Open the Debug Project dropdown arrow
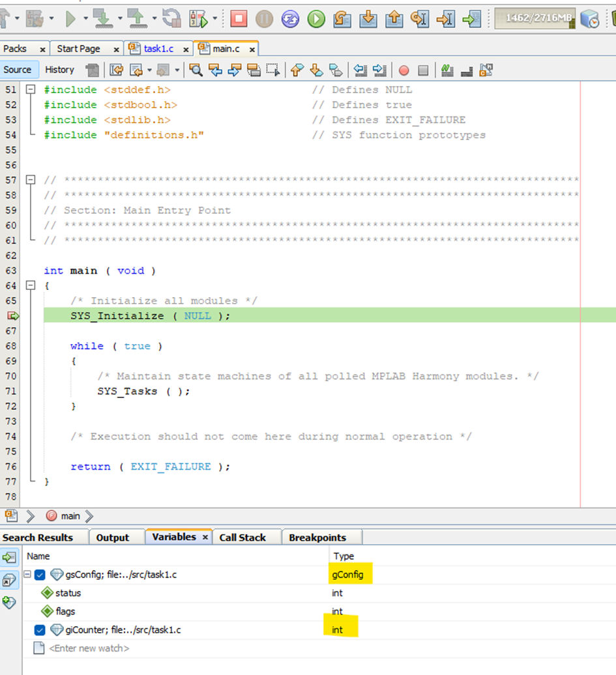Screen dimensions: 616x675 tap(215, 18)
